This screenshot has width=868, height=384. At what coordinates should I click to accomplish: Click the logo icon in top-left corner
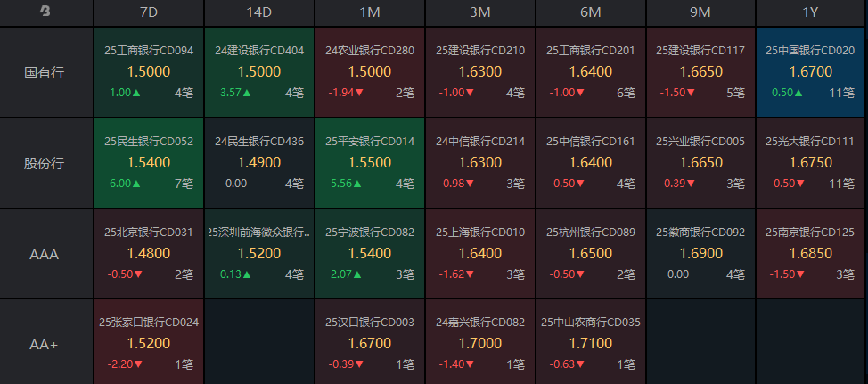(45, 12)
